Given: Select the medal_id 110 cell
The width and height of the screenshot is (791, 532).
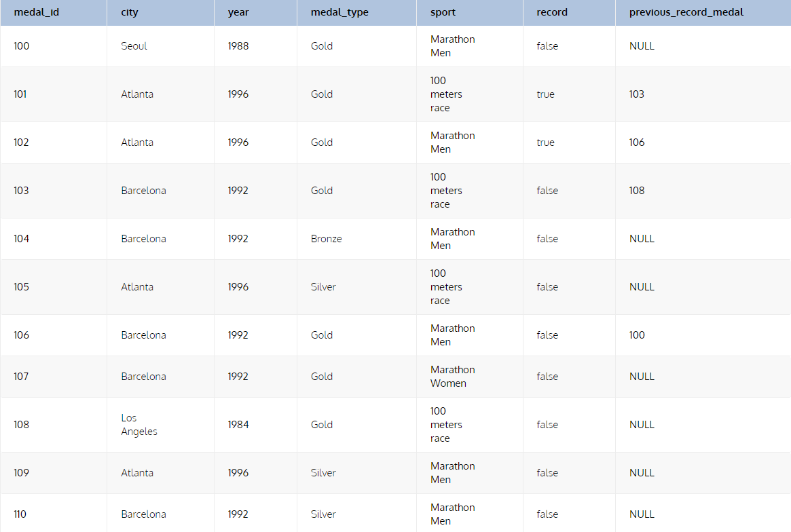Looking at the screenshot, I should 20,514.
